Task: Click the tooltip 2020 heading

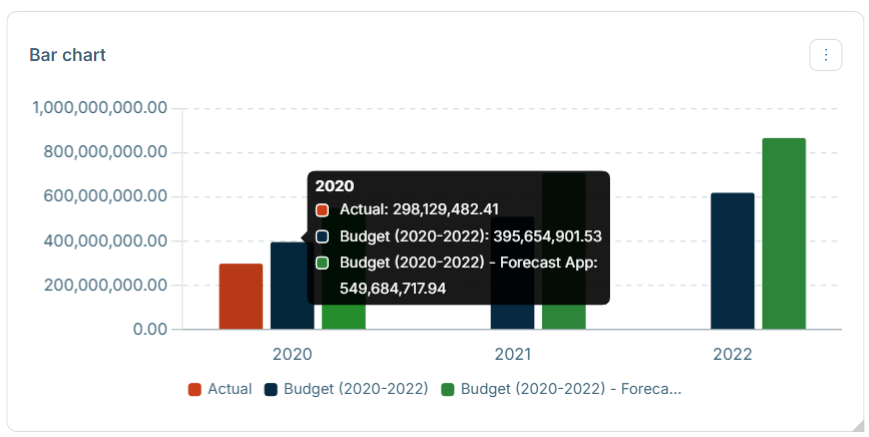Action: pyautogui.click(x=335, y=186)
